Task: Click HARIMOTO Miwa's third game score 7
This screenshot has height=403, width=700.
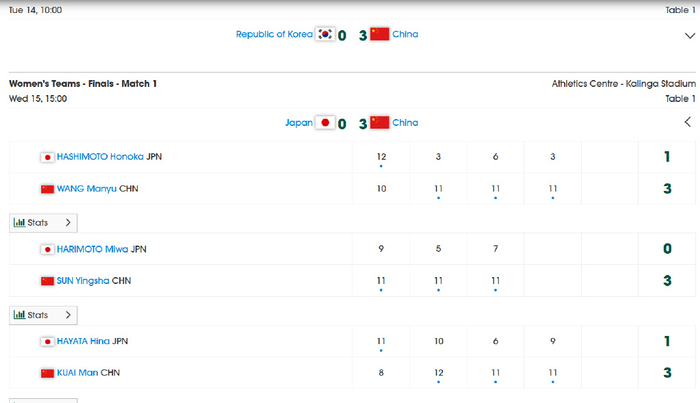Action: pos(496,249)
